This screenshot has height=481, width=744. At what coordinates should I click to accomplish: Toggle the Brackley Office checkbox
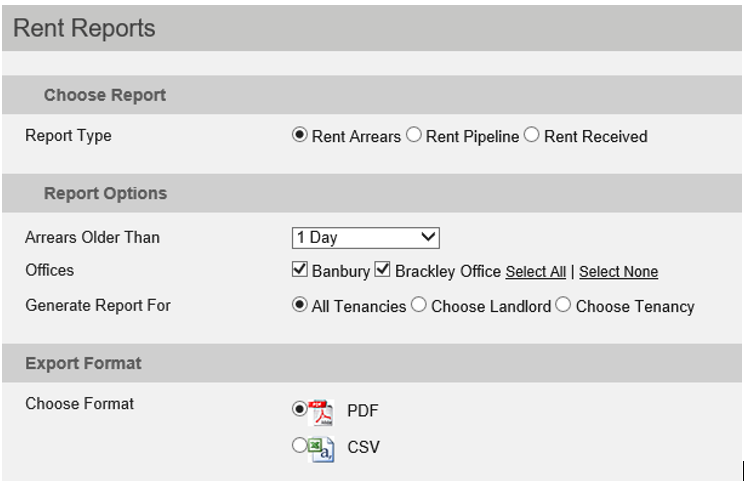click(x=382, y=269)
